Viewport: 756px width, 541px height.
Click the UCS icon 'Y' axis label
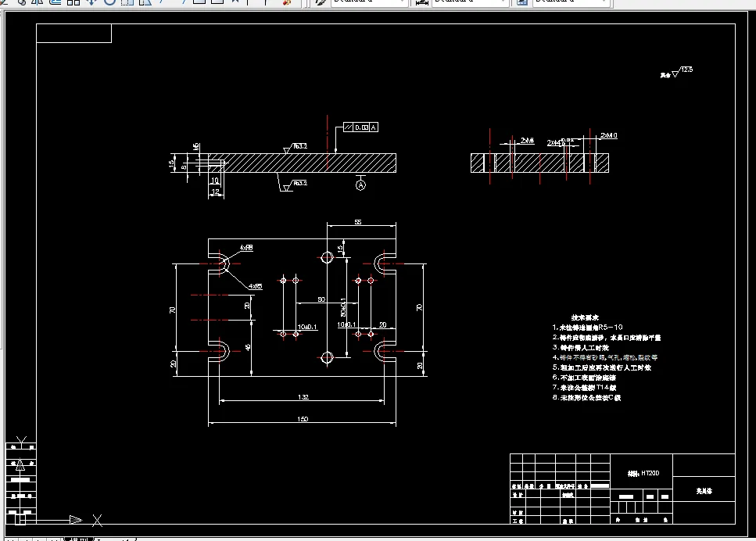coord(21,440)
